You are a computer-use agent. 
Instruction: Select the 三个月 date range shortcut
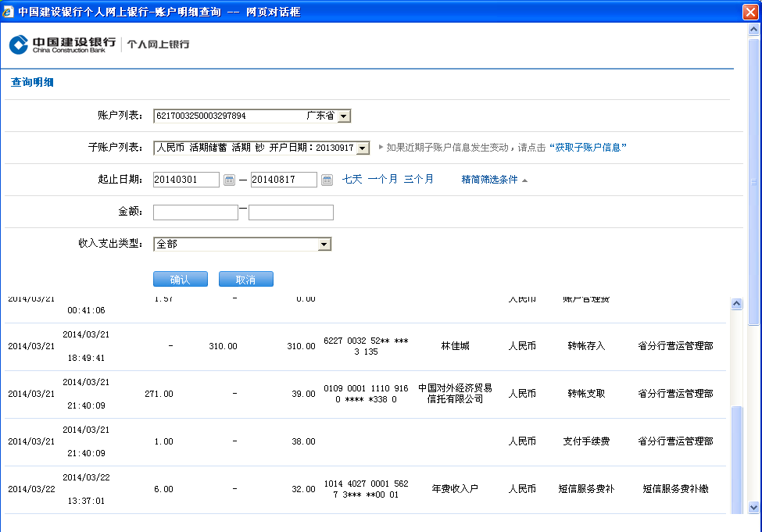[418, 179]
